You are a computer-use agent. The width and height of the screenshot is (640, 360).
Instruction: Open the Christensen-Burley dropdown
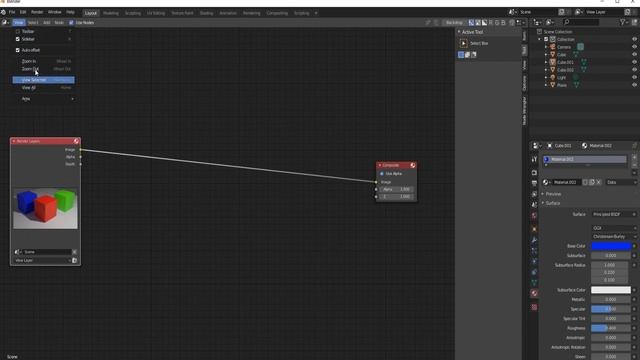(x=613, y=237)
